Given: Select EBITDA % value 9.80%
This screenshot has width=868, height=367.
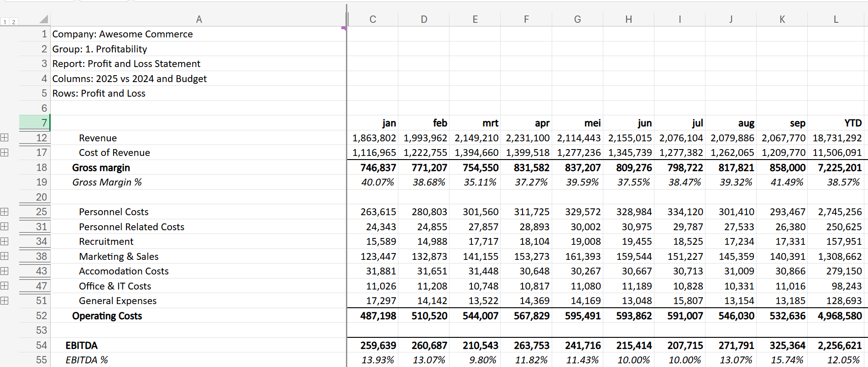Looking at the screenshot, I should click(x=475, y=360).
